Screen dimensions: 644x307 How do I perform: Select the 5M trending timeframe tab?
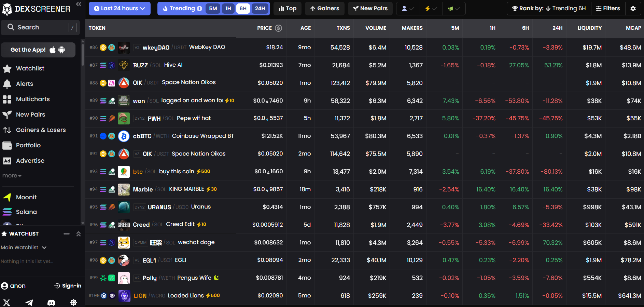213,9
